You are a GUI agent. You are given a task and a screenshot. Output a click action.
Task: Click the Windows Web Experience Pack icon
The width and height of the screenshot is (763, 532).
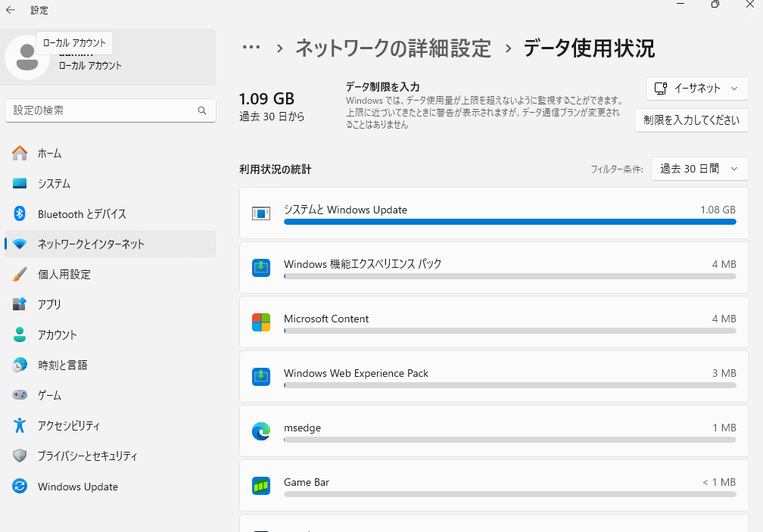coord(261,377)
